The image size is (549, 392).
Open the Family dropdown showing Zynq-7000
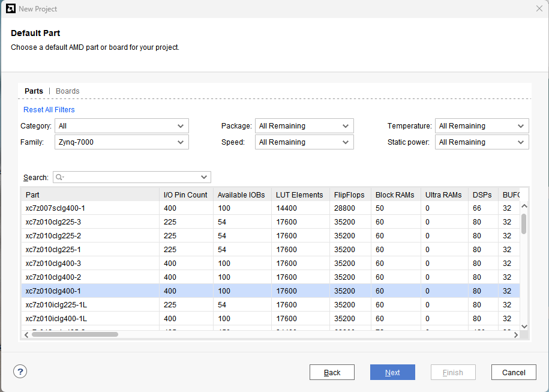(121, 142)
